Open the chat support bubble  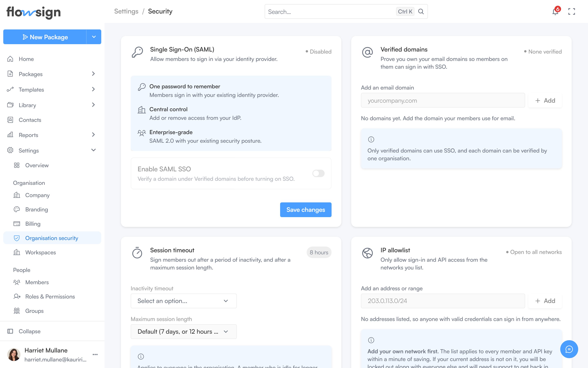coord(569,349)
